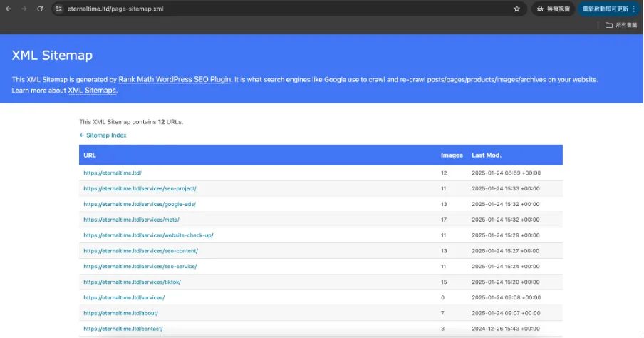644x338 pixels.
Task: Open the https://eternaltime.ltd/ homepage link
Action: pyautogui.click(x=113, y=173)
